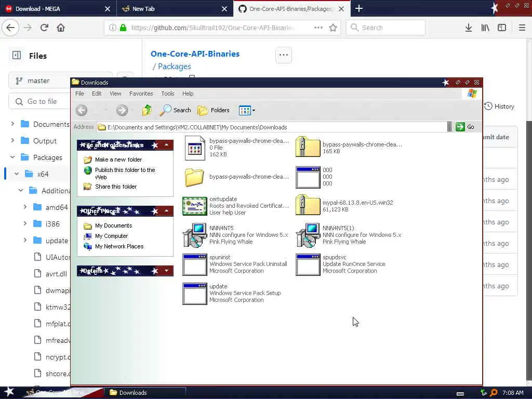Click Explorer Forward button
This screenshot has height=399, width=532.
(122, 110)
